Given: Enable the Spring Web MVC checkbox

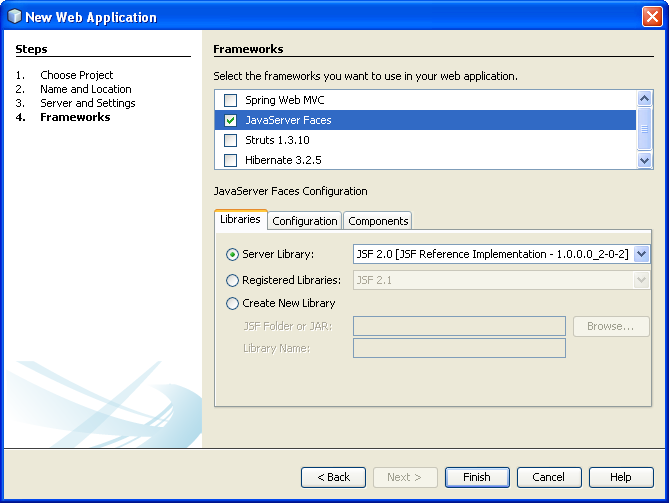Looking at the screenshot, I should tap(231, 100).
